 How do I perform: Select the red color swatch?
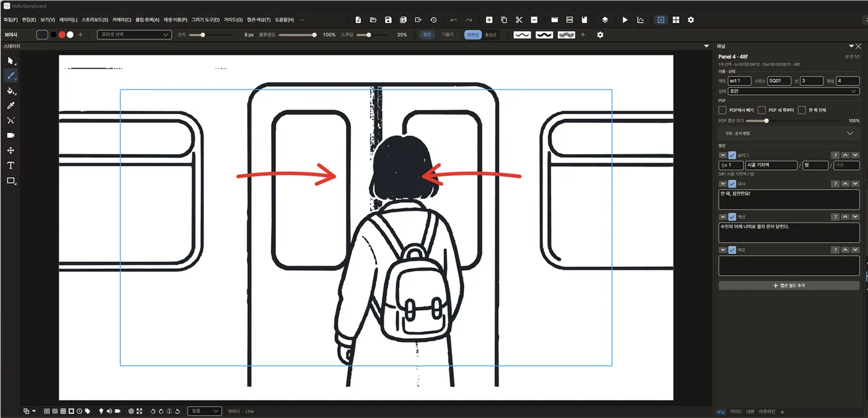61,35
